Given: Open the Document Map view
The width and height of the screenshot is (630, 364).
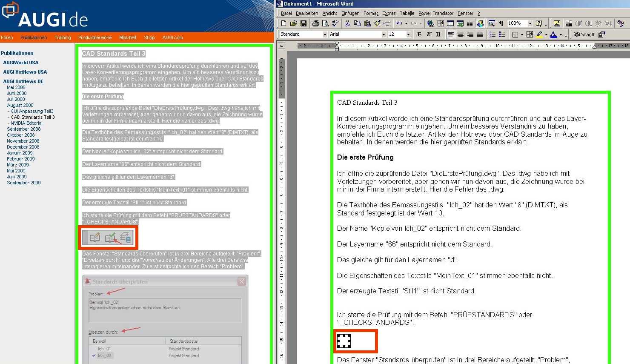Looking at the screenshot, I should point(492,23).
